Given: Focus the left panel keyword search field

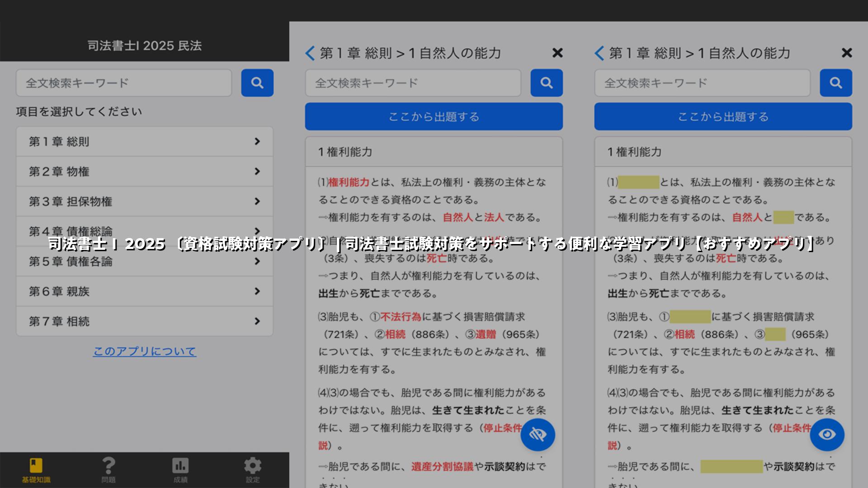Looking at the screenshot, I should [x=124, y=83].
